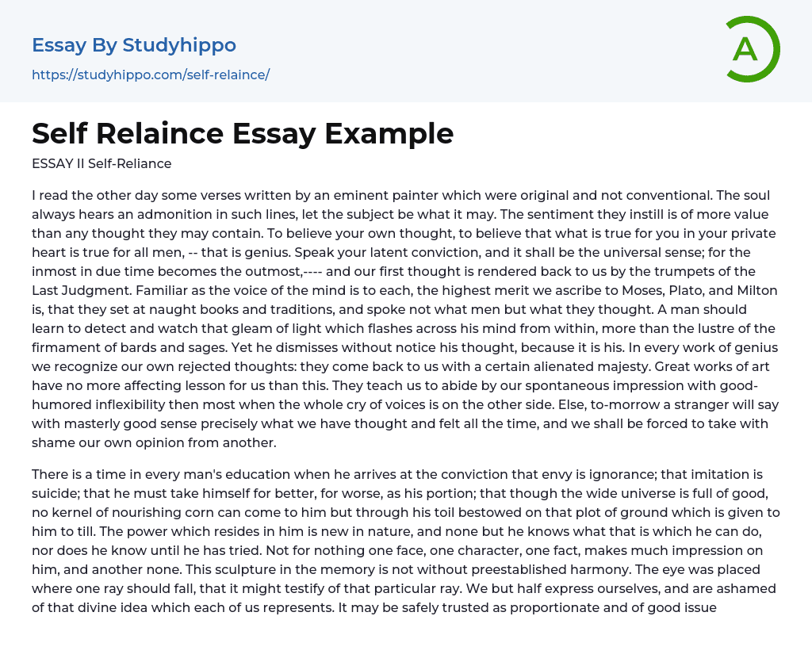Open the studyhippo.com/self-reliance link
Viewport: 812px width, 662px height.
[x=151, y=75]
